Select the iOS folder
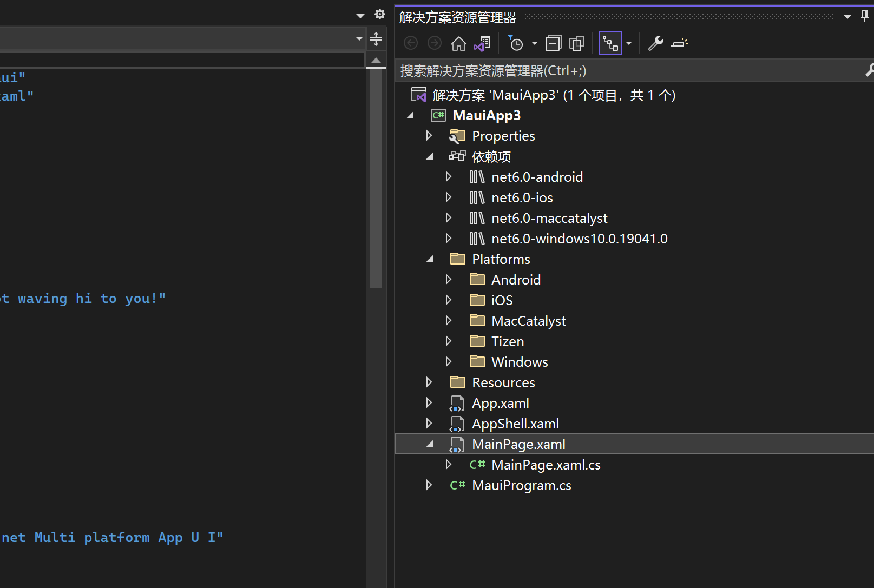Viewport: 874px width, 588px height. pos(502,300)
